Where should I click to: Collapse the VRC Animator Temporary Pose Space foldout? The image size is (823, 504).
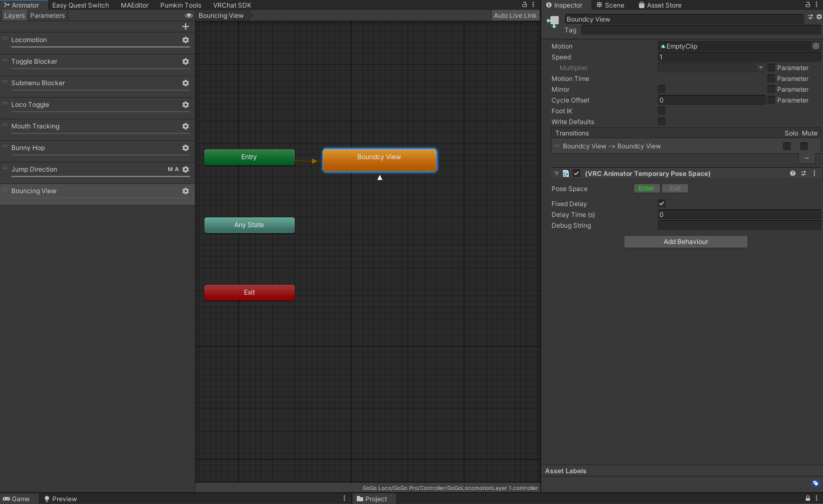[x=556, y=174]
